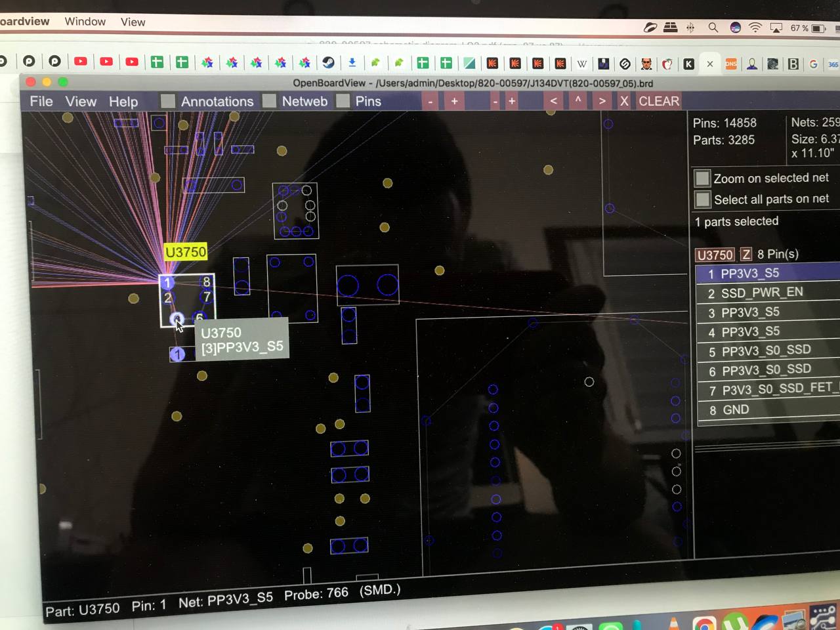Open Spotlight search in the menu bar

click(x=713, y=28)
